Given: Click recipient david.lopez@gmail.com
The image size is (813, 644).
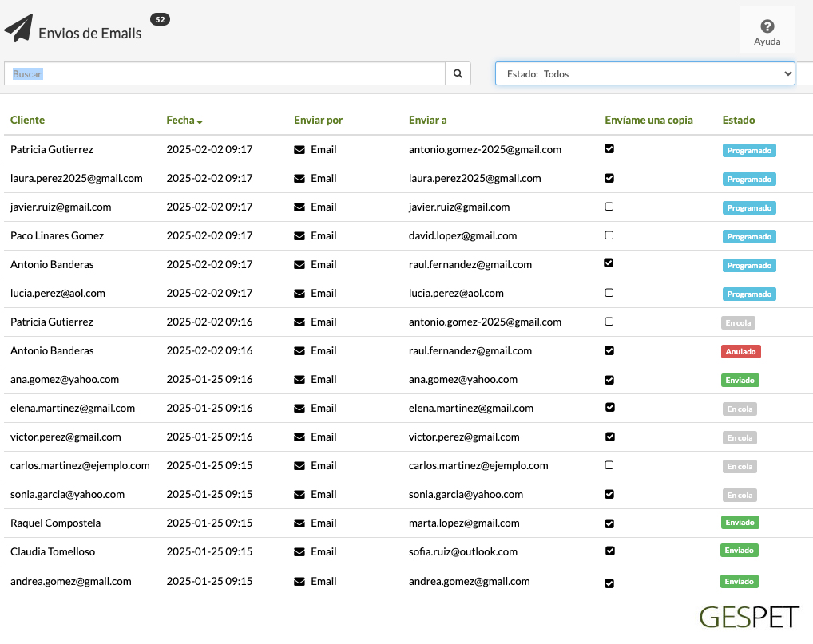Looking at the screenshot, I should [x=462, y=235].
